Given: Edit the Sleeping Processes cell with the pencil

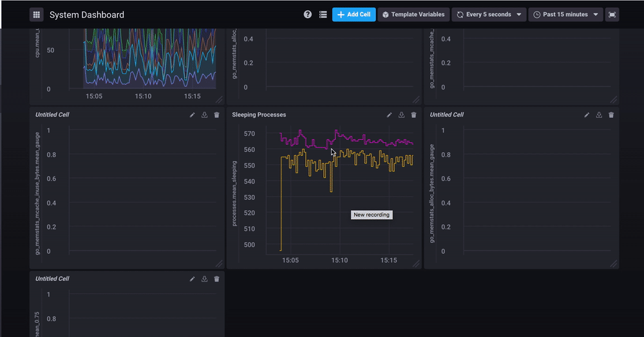Looking at the screenshot, I should (x=389, y=115).
